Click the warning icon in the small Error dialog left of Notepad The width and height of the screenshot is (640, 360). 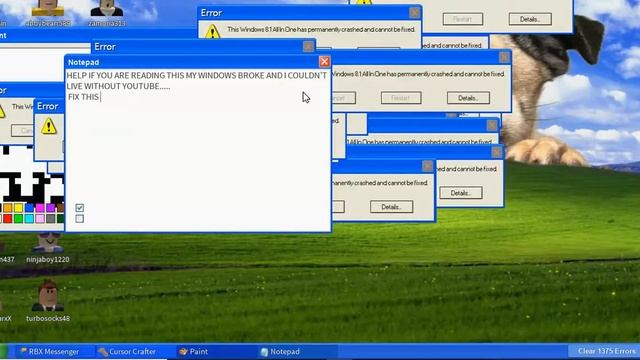(49, 126)
